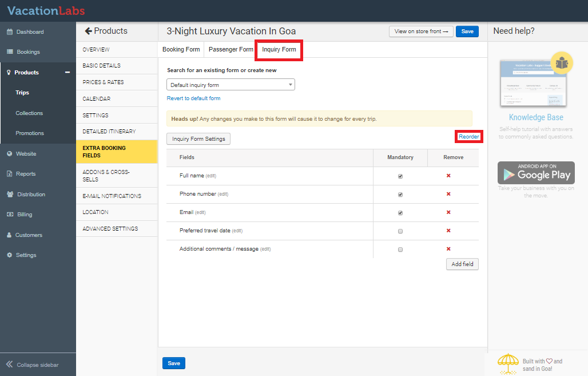Click Revert to default form link
588x376 pixels.
pos(193,98)
